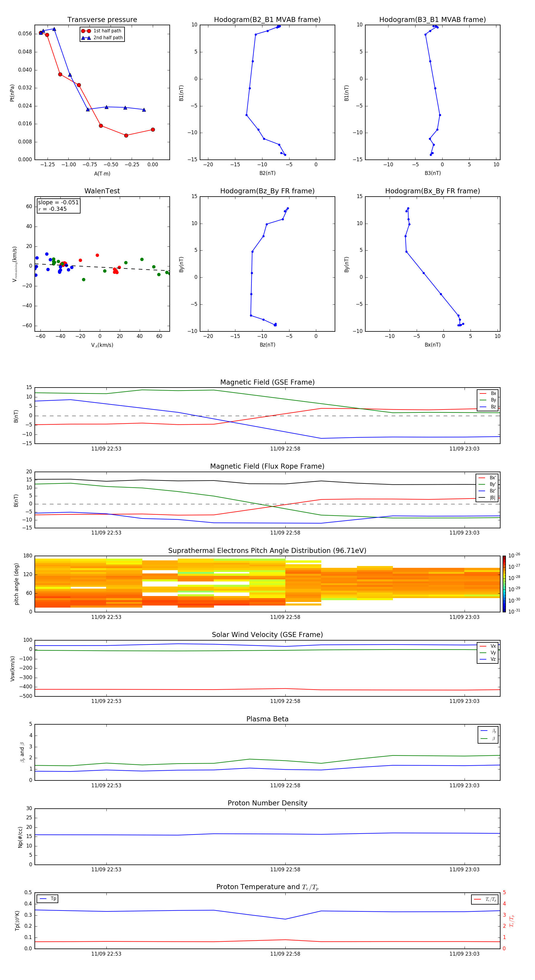This screenshot has height=980, width=535.
Task: Click the WalenTest dashed fit line
Action: tap(102, 268)
